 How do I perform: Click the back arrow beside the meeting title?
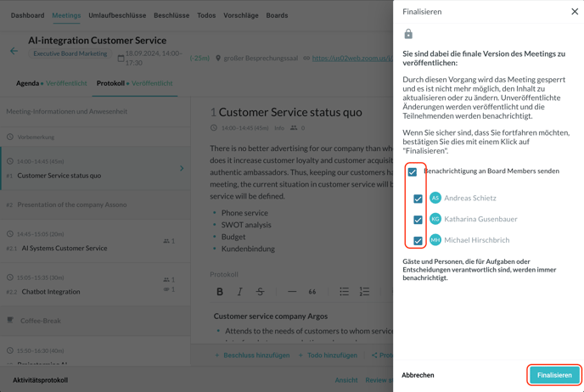click(x=14, y=51)
